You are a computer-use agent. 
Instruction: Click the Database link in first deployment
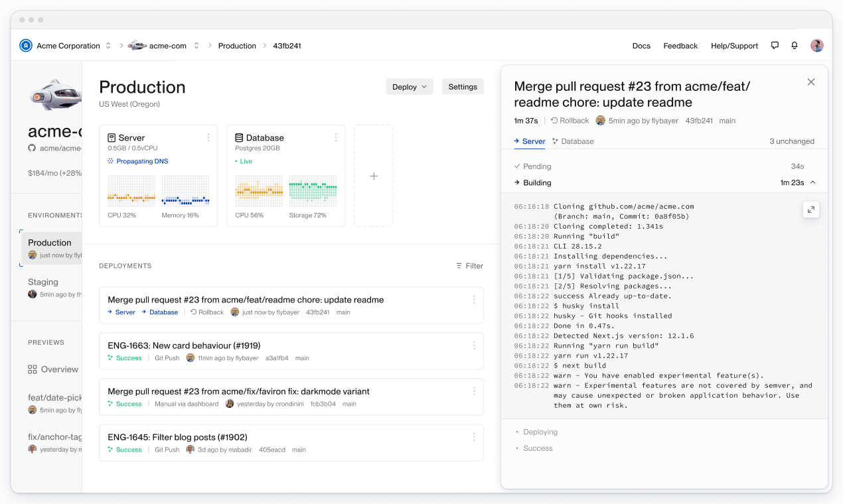159,312
